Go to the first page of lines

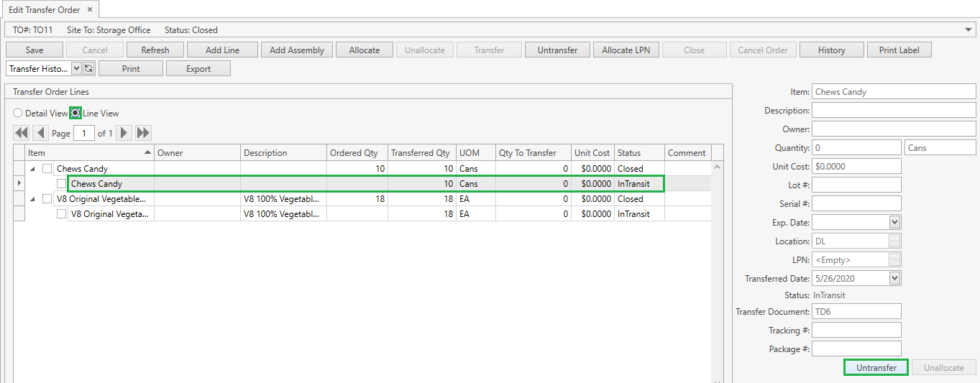[x=21, y=133]
